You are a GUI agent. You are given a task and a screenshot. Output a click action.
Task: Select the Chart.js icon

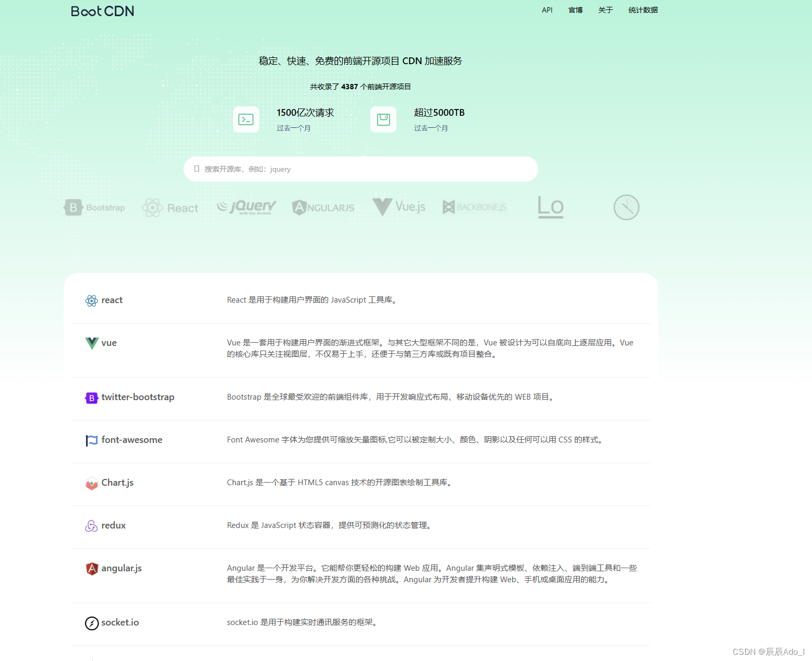(91, 483)
